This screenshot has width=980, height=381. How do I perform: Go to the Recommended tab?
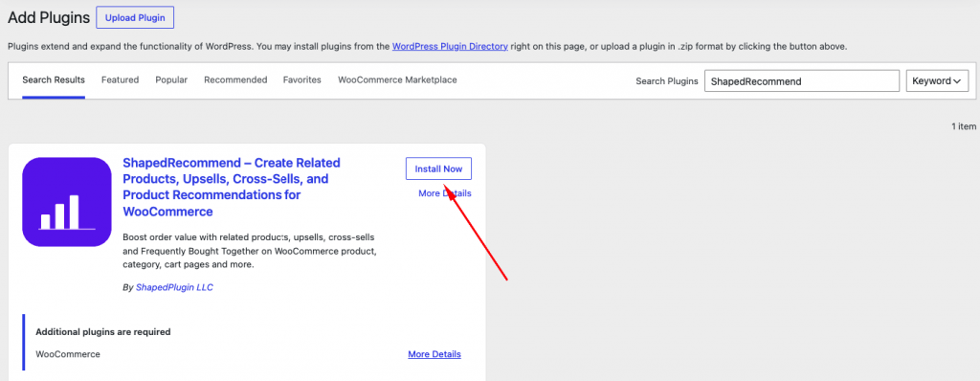point(235,80)
